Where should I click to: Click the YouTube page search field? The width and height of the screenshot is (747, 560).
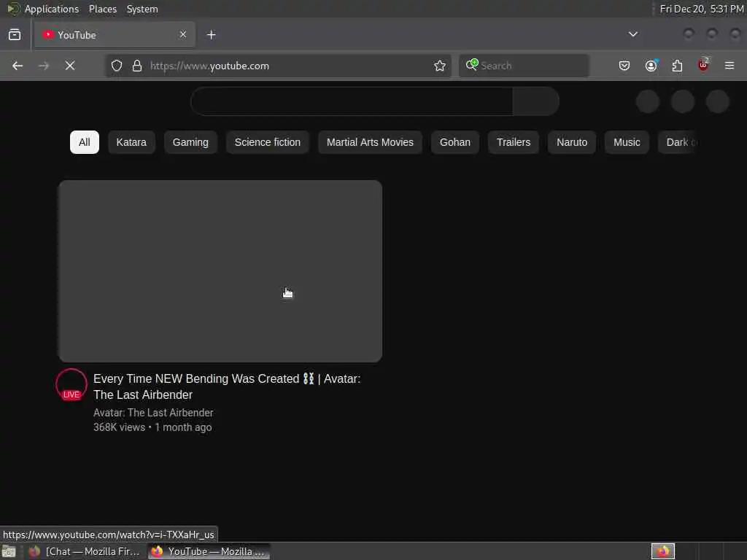tap(352, 101)
